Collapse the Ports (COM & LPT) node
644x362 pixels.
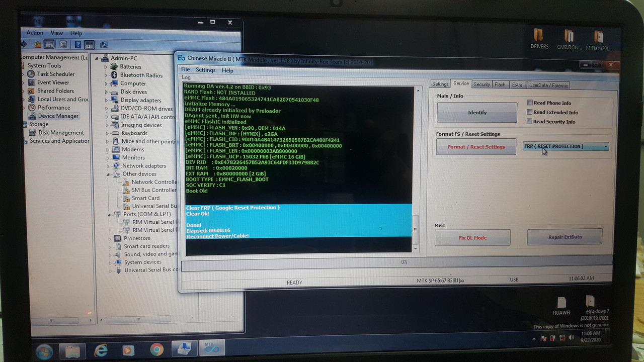tap(109, 214)
